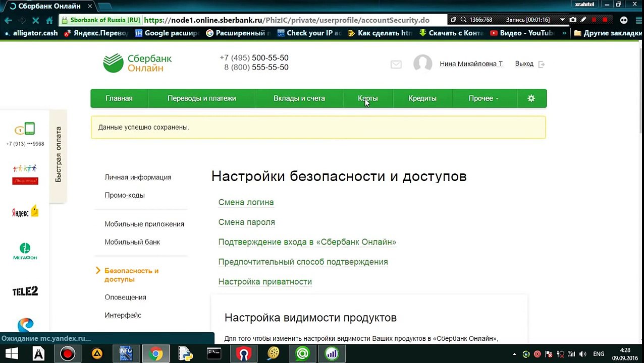Open Другие закладки bookmarks folder

tap(608, 33)
